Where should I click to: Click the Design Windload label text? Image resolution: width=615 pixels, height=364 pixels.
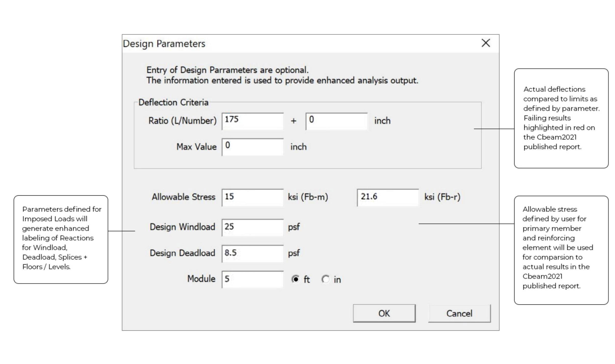(x=182, y=227)
